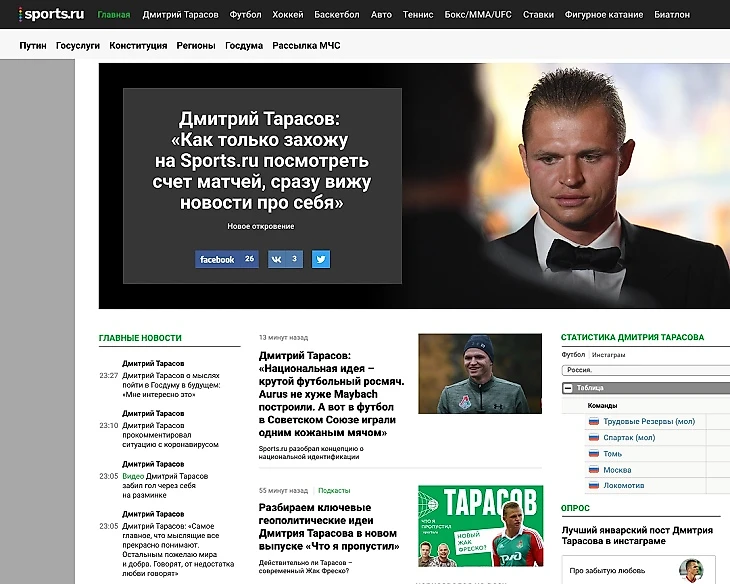The width and height of the screenshot is (730, 584).
Task: Open the Россия selection dropdown
Action: click(640, 370)
